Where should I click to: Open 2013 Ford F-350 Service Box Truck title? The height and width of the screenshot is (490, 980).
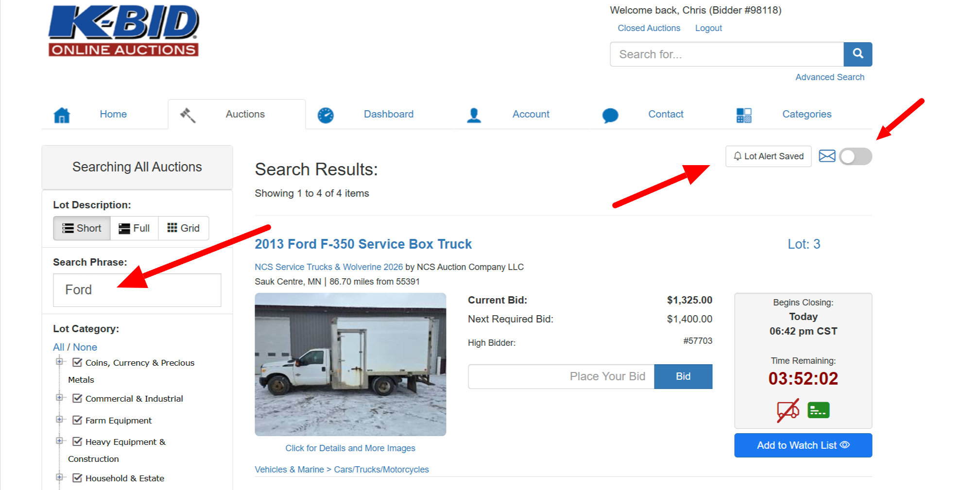click(363, 244)
